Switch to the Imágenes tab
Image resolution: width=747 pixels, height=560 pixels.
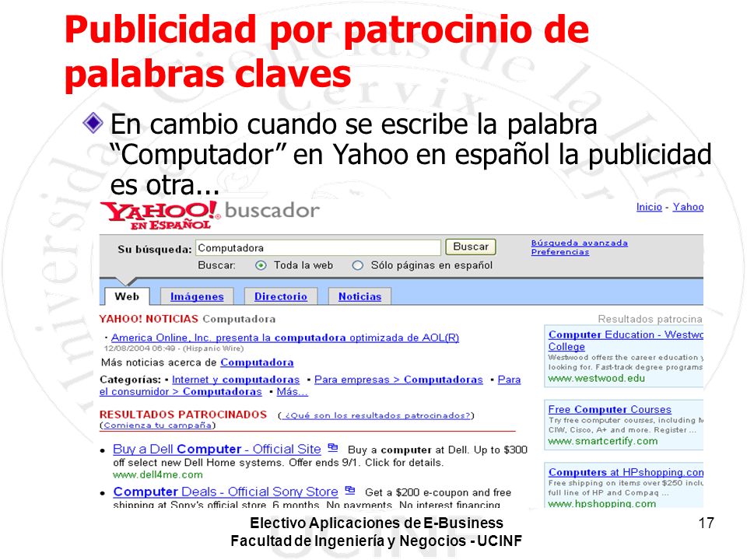click(x=197, y=296)
